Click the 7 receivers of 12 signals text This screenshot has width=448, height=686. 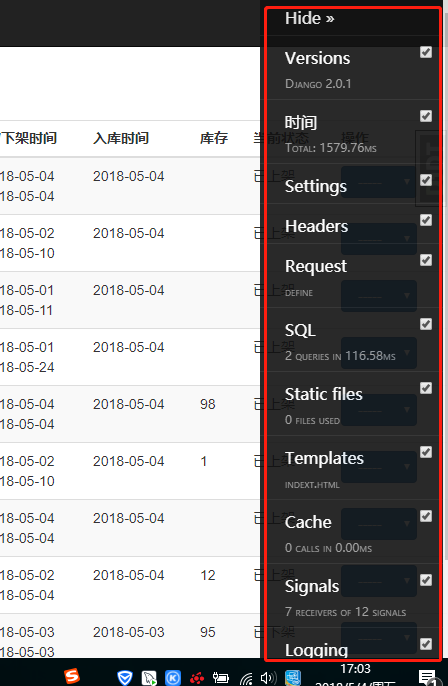point(345,612)
